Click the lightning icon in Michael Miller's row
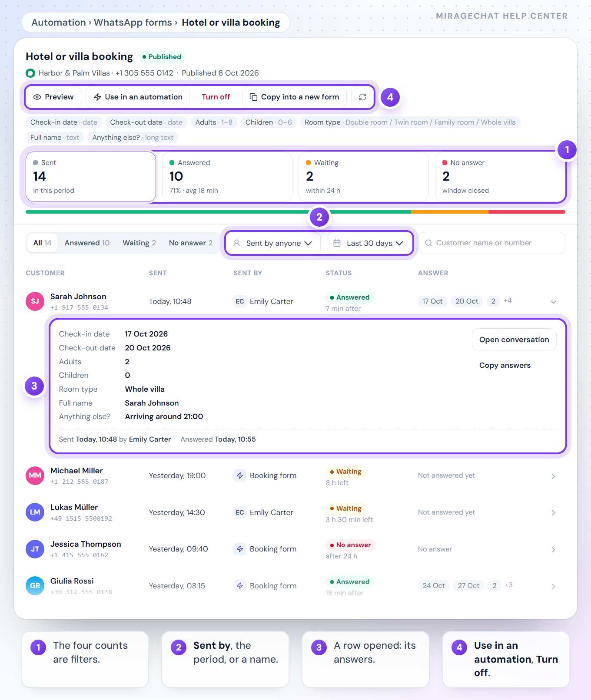591x700 pixels. tap(240, 475)
